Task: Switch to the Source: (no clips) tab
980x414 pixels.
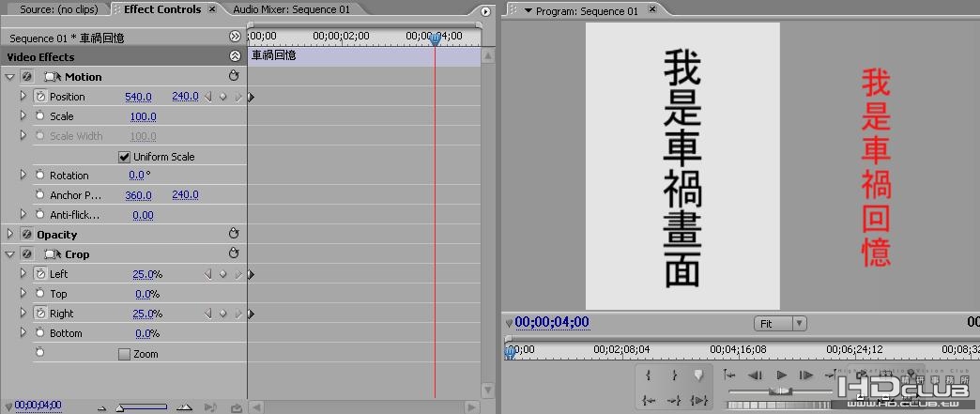Action: point(60,9)
